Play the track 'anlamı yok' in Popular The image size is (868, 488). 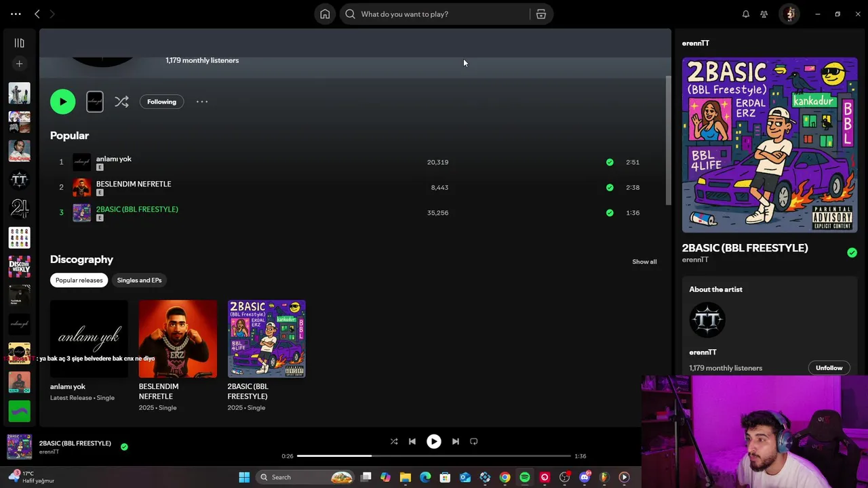click(113, 159)
